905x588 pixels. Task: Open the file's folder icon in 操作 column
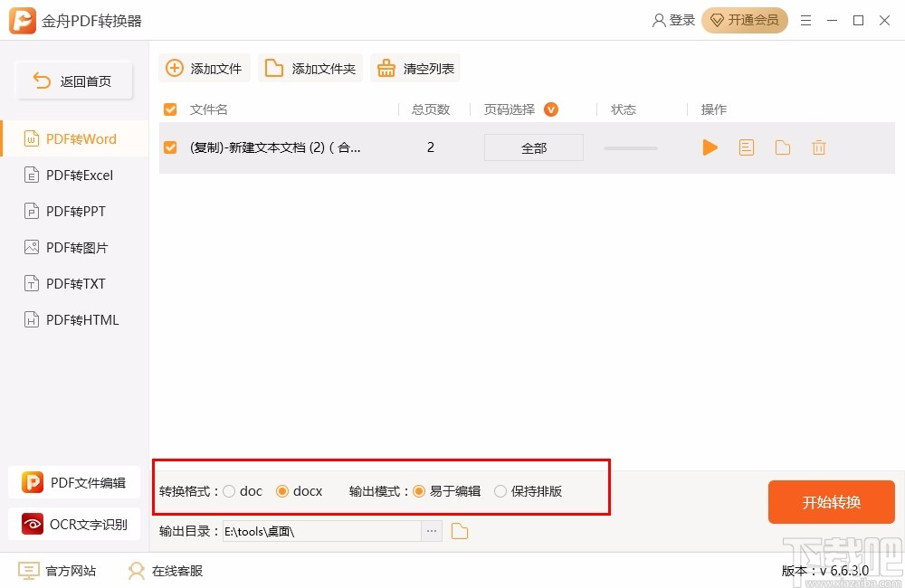click(782, 147)
